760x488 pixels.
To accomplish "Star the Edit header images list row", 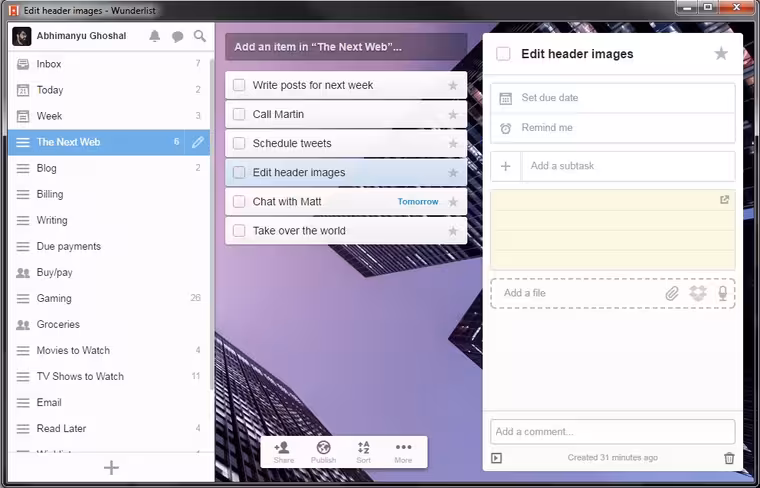I will pyautogui.click(x=453, y=173).
